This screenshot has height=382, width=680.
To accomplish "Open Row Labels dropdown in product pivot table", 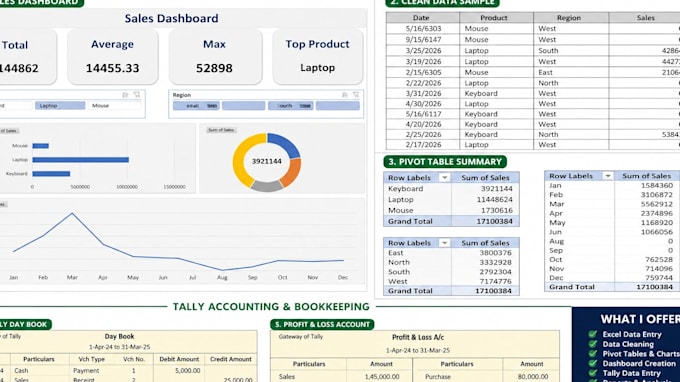I will (444, 177).
